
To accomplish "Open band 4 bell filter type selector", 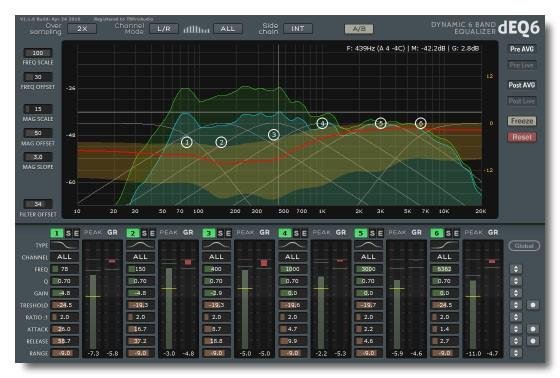I will (x=292, y=245).
